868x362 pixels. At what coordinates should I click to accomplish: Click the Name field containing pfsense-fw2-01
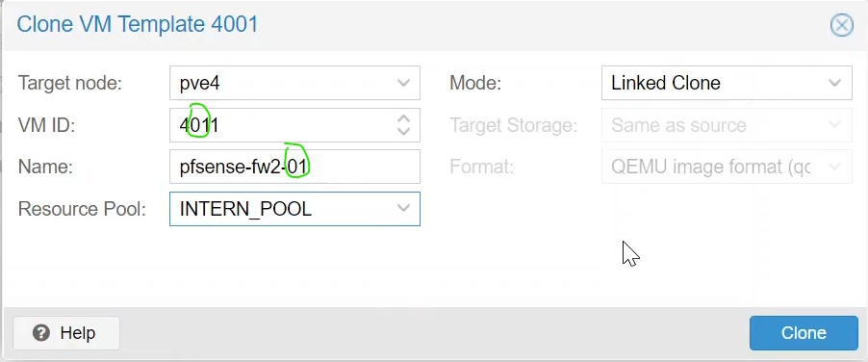[x=295, y=167]
